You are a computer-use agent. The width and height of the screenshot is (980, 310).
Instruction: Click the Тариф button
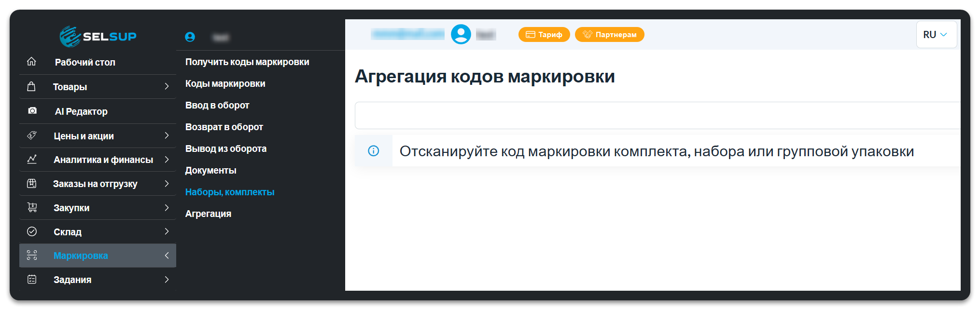pos(544,35)
